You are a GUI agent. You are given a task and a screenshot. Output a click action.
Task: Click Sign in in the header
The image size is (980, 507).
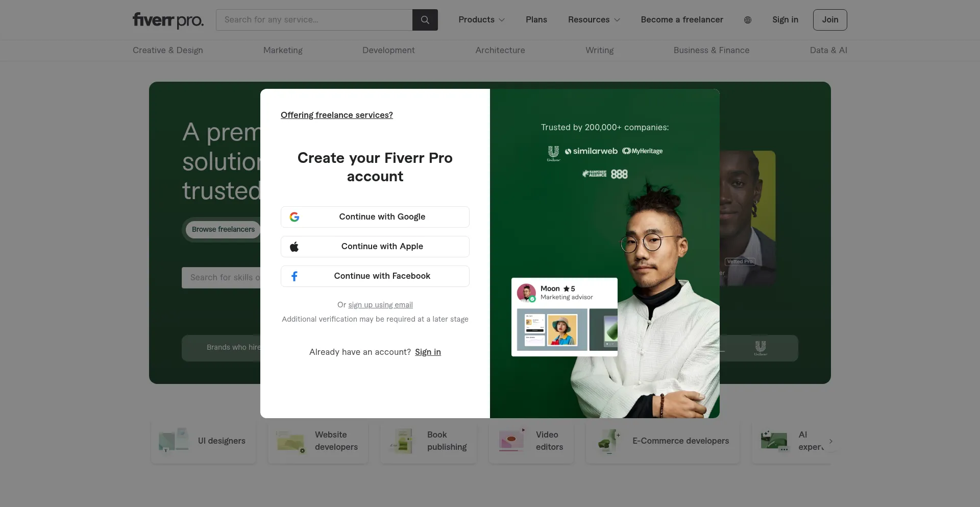[785, 20]
